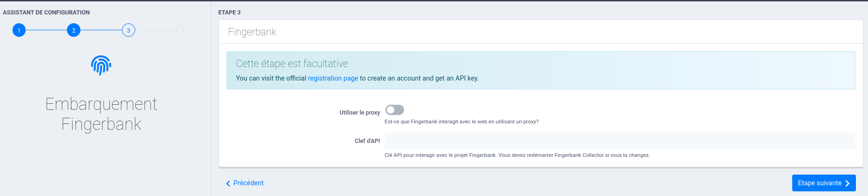Click the Clef d'API label

tap(367, 141)
